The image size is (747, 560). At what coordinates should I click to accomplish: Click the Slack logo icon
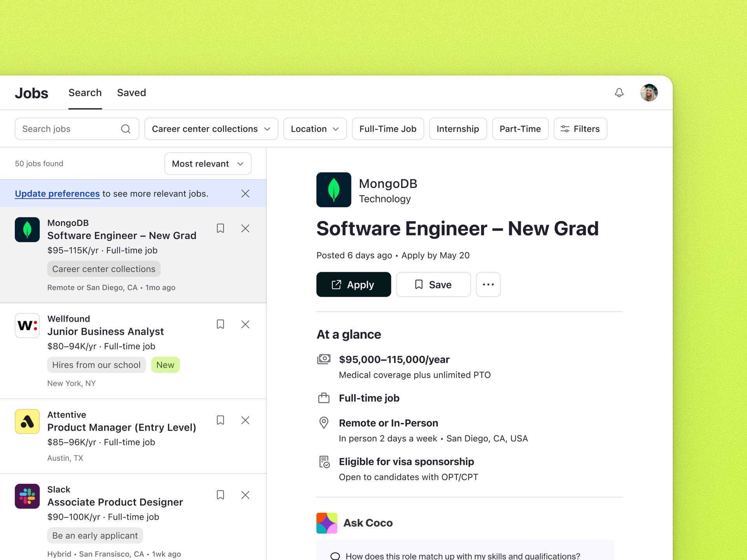click(x=27, y=496)
